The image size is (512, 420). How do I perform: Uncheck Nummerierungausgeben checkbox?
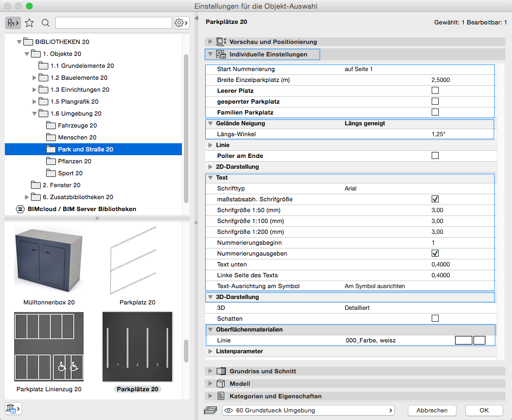(x=435, y=253)
